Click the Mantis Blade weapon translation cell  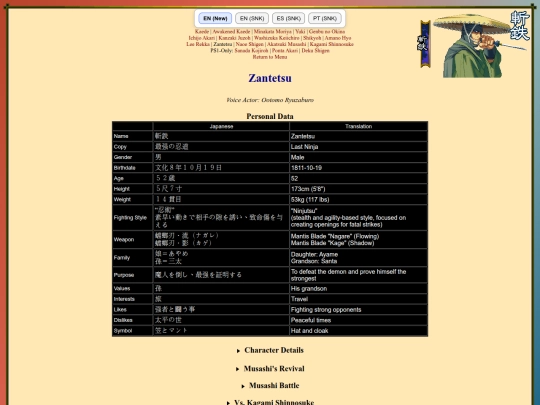coord(359,239)
